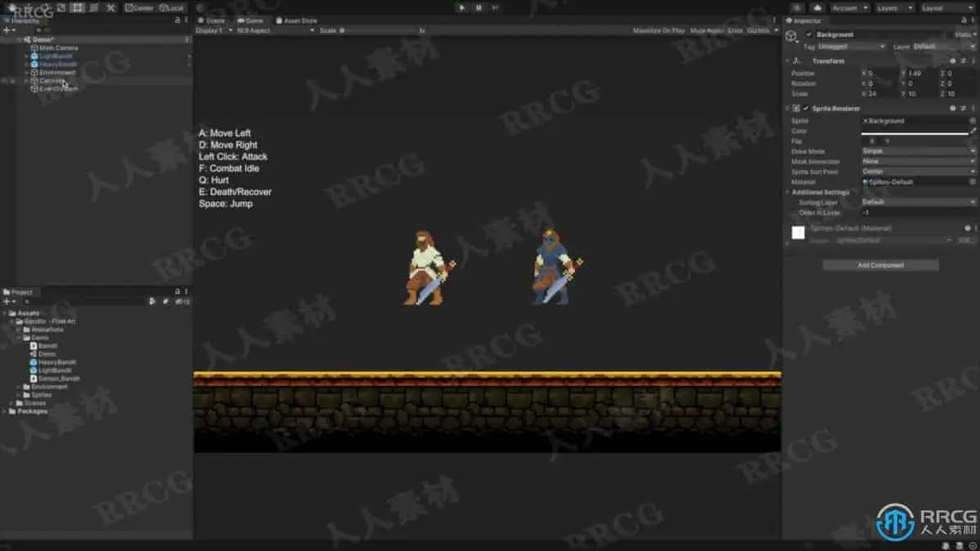Click the Inspector panel lock icon
The image size is (980, 551).
[964, 20]
